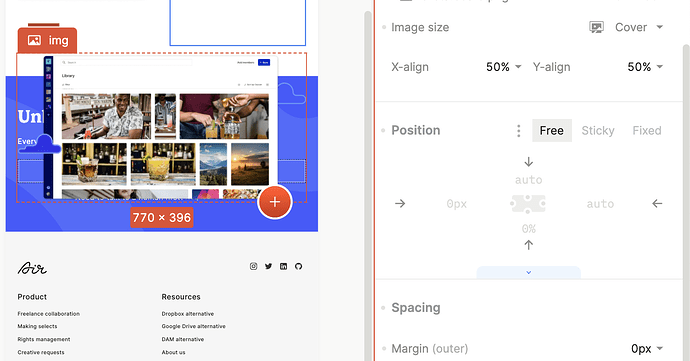Click the Position section heading
The width and height of the screenshot is (690, 361).
pyautogui.click(x=416, y=130)
